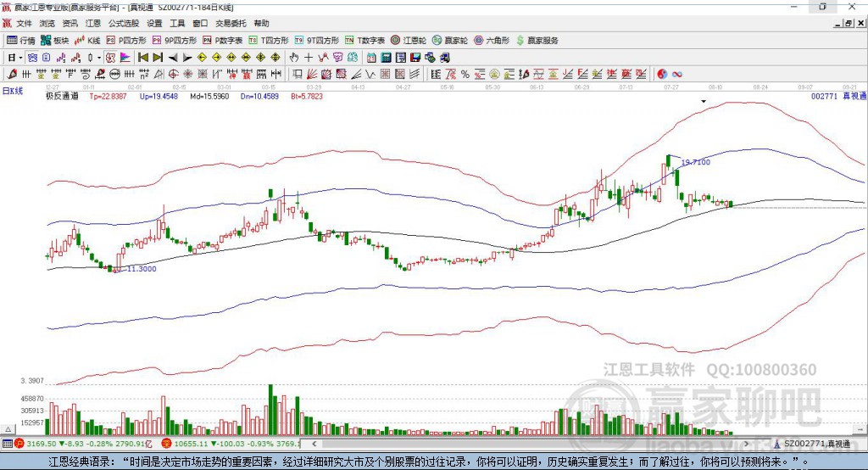Screen dimensions: 868x470
Task: Click the black right arrow icon
Action: click(187, 58)
